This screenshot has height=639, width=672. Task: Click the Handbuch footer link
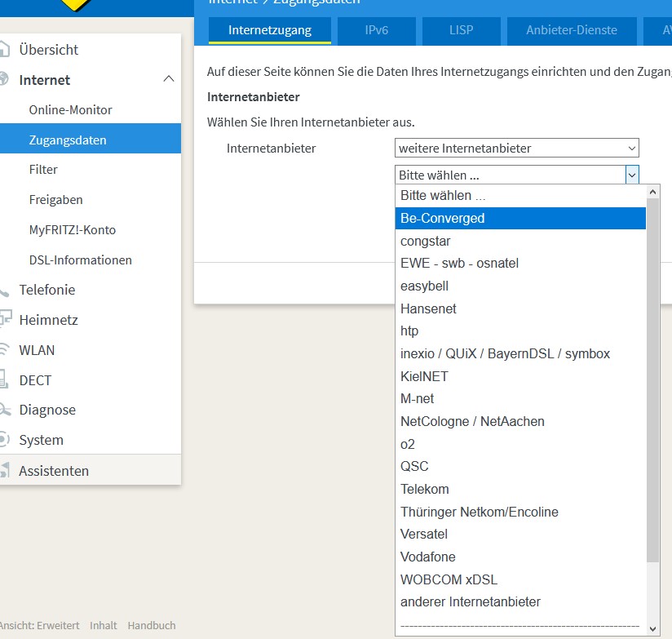[152, 625]
